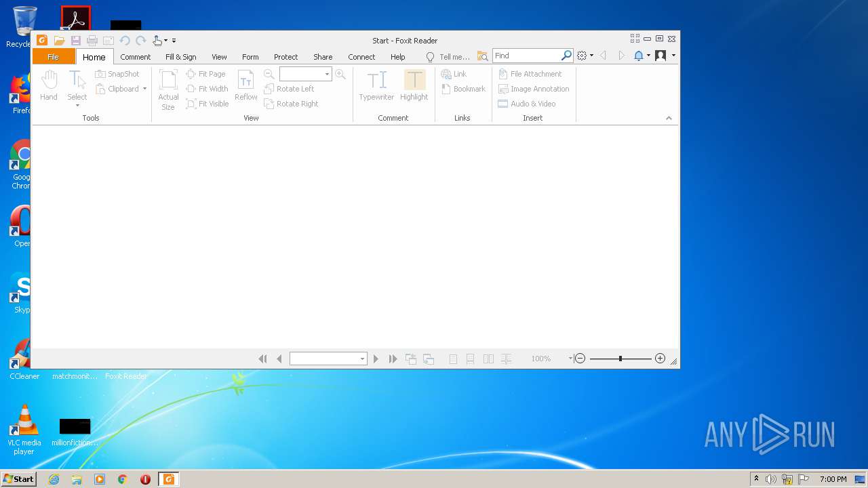Go to previous page arrow in status bar
This screenshot has width=868, height=488.
(x=279, y=359)
